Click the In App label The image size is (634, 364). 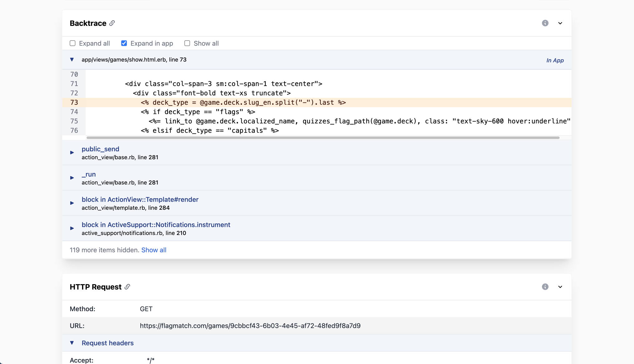555,60
